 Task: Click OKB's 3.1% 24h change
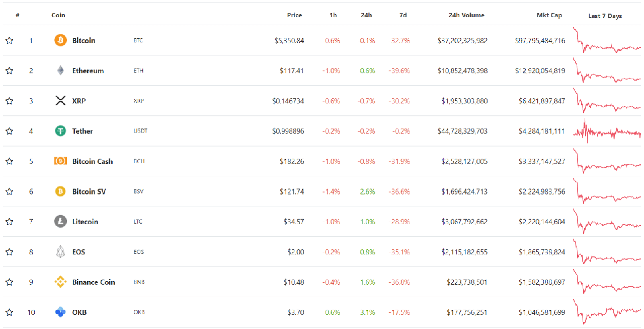click(x=367, y=312)
